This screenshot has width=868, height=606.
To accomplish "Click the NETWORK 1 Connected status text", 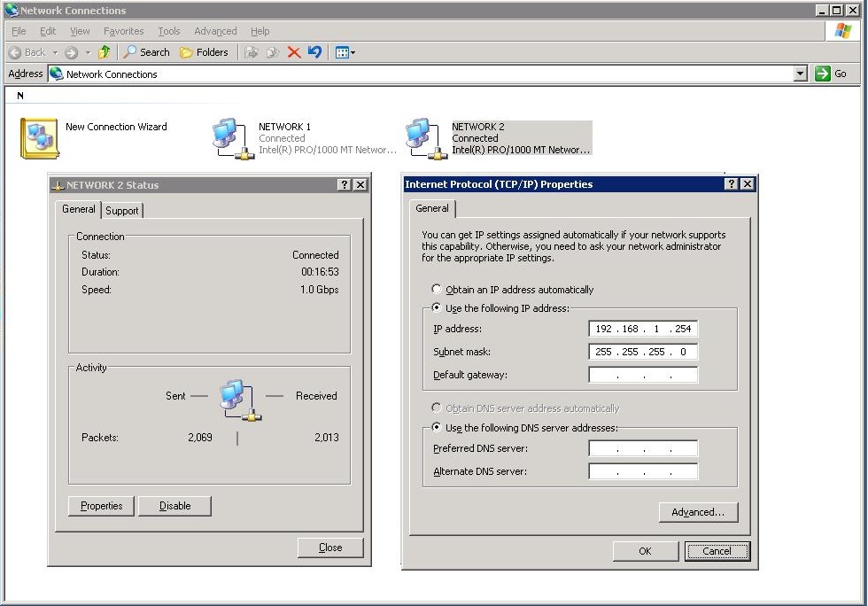I will (282, 138).
